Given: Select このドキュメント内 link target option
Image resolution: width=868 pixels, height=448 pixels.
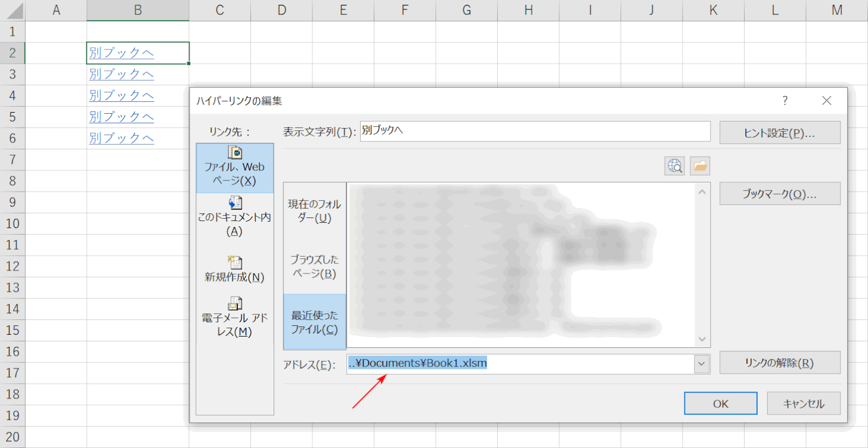Looking at the screenshot, I should [x=235, y=217].
